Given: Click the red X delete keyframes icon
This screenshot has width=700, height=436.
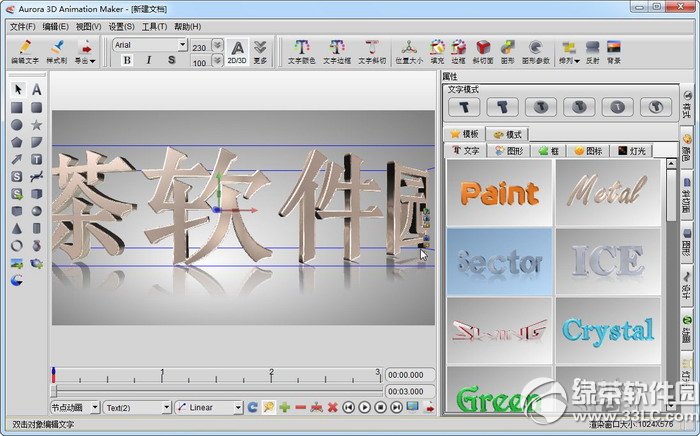Looking at the screenshot, I should pyautogui.click(x=333, y=407).
